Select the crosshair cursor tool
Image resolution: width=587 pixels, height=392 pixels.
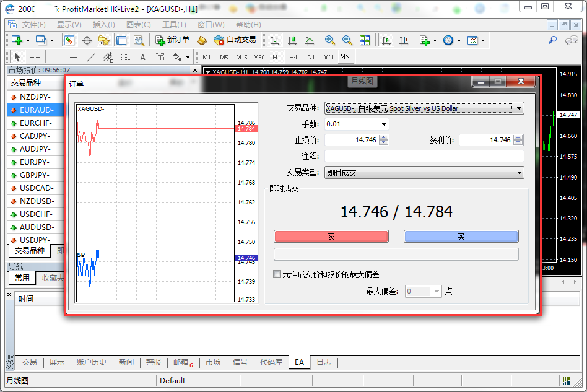pyautogui.click(x=35, y=57)
